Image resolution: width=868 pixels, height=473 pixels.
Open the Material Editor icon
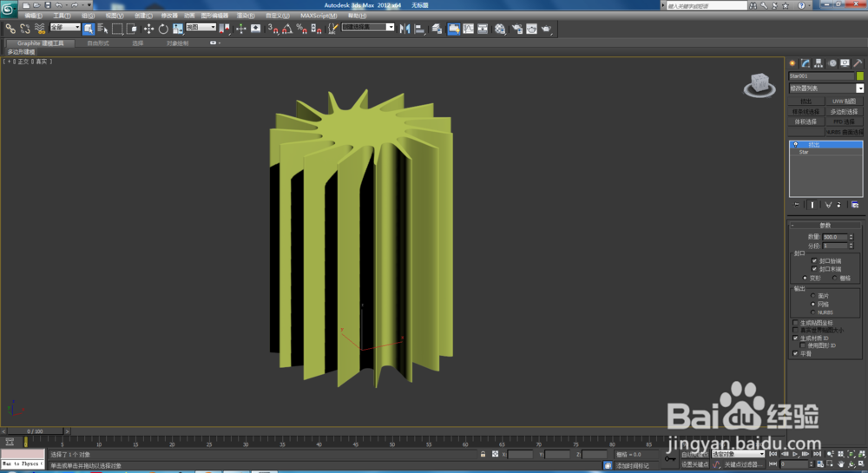500,29
